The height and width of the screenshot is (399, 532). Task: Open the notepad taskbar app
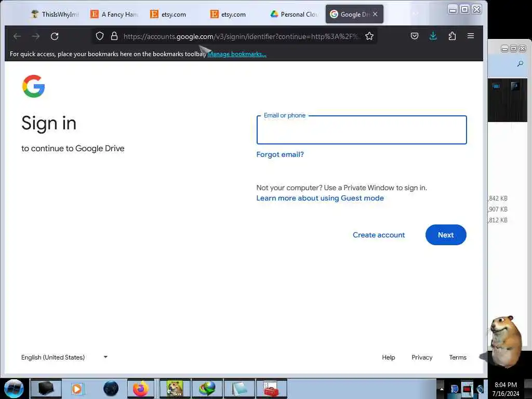click(239, 389)
